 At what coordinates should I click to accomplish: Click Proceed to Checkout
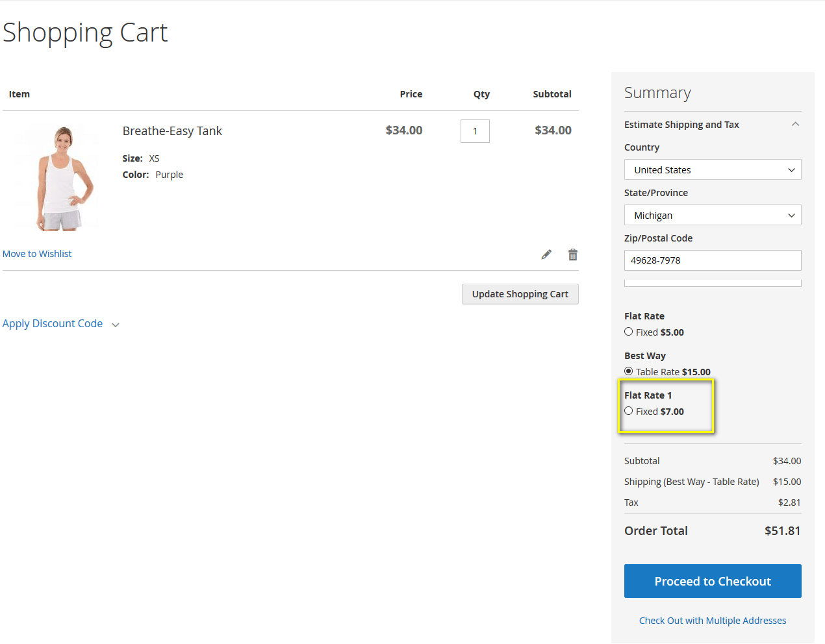tap(713, 581)
